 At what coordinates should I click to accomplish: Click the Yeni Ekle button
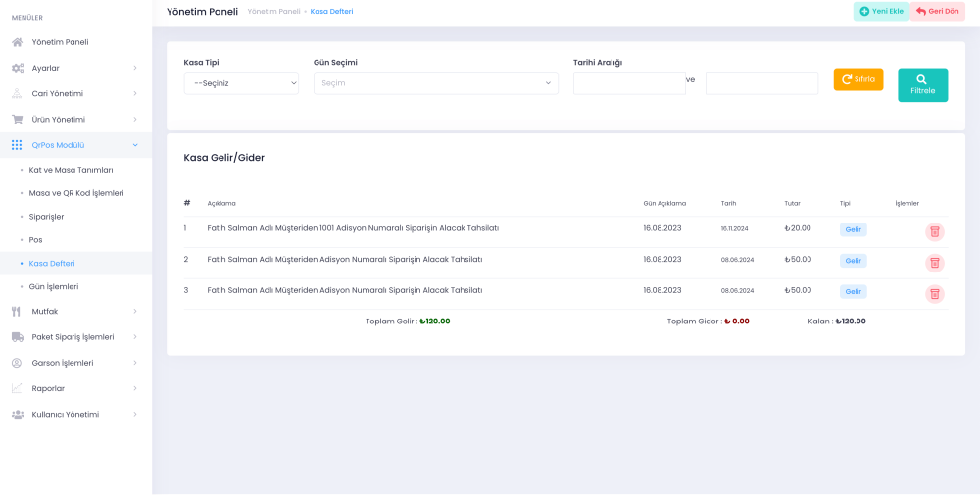click(881, 11)
